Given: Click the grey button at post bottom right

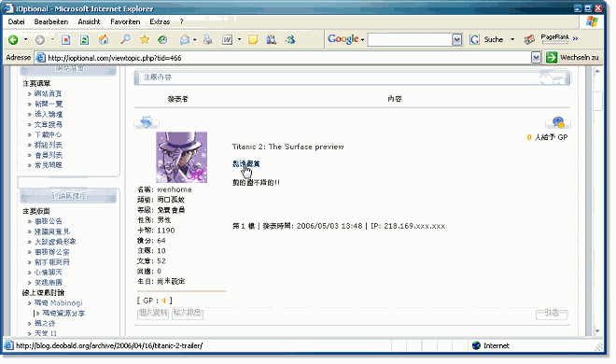Looking at the screenshot, I should tap(552, 314).
